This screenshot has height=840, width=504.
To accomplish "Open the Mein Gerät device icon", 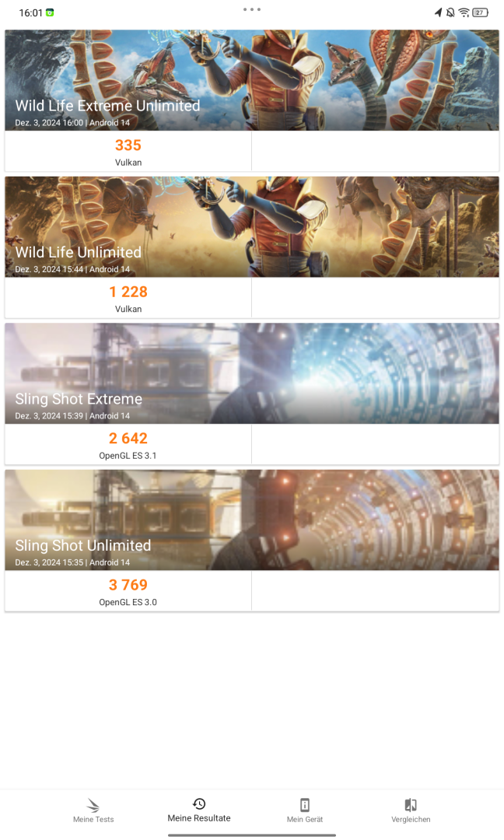I will tap(305, 805).
